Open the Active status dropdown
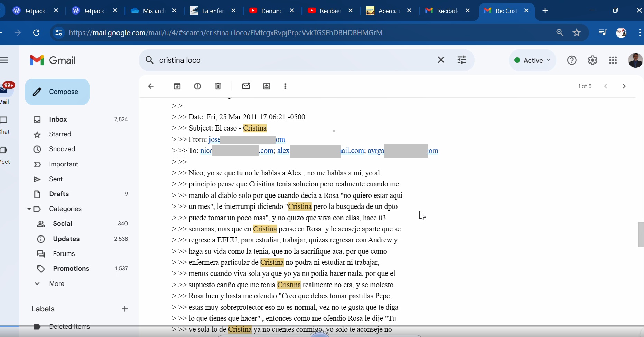 point(532,60)
